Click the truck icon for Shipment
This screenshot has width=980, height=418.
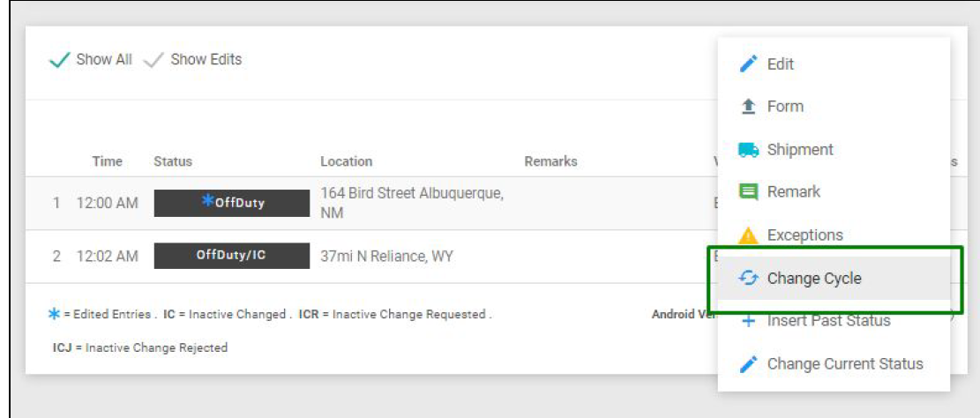click(748, 150)
